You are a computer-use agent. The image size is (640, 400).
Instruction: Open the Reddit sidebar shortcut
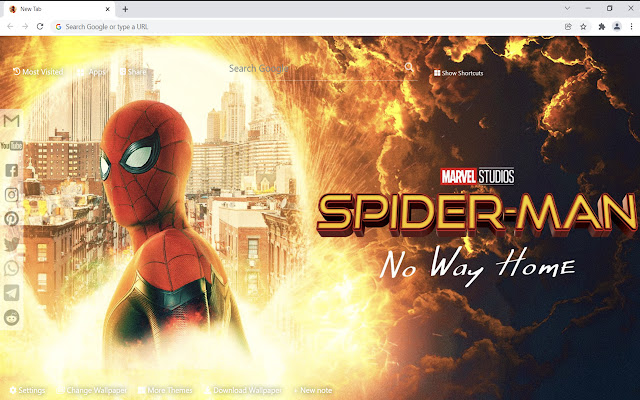[11, 318]
